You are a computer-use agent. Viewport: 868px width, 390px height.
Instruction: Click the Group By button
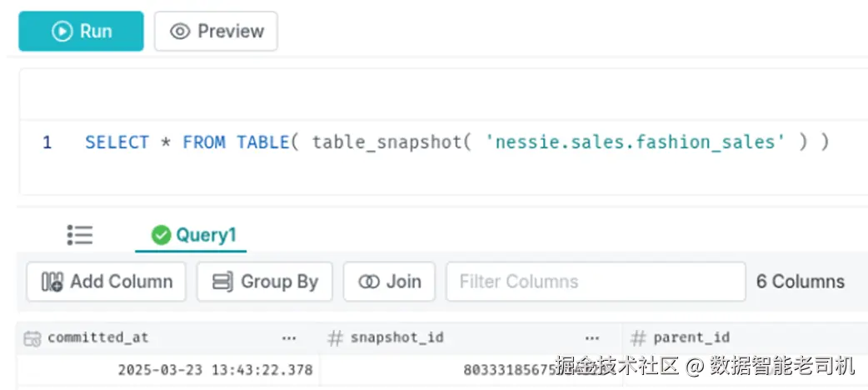tap(265, 282)
